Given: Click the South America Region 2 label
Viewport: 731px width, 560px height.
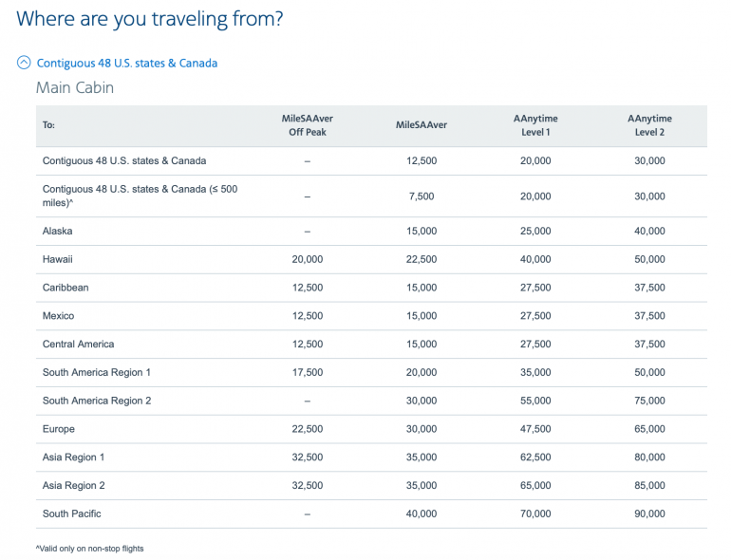Looking at the screenshot, I should [x=97, y=401].
